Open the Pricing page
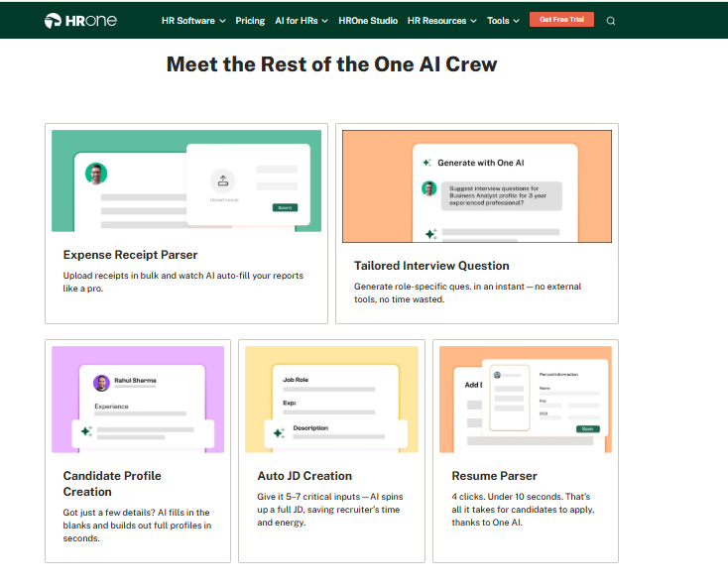This screenshot has width=728, height=587. coord(250,21)
